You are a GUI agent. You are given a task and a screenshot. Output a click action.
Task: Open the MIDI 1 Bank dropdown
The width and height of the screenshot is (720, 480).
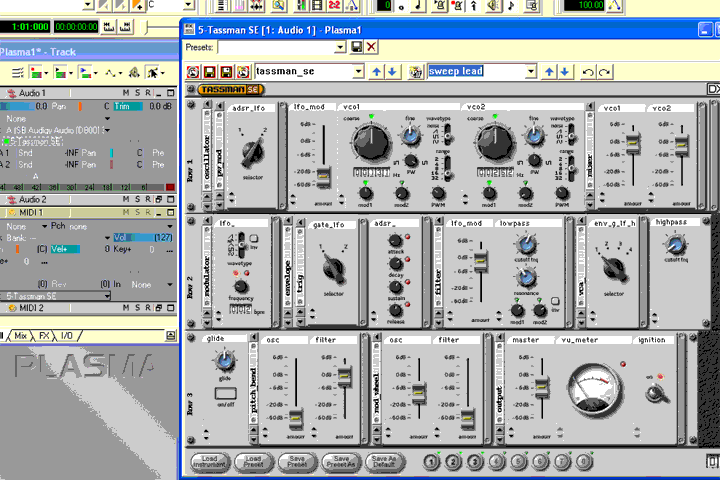(107, 238)
